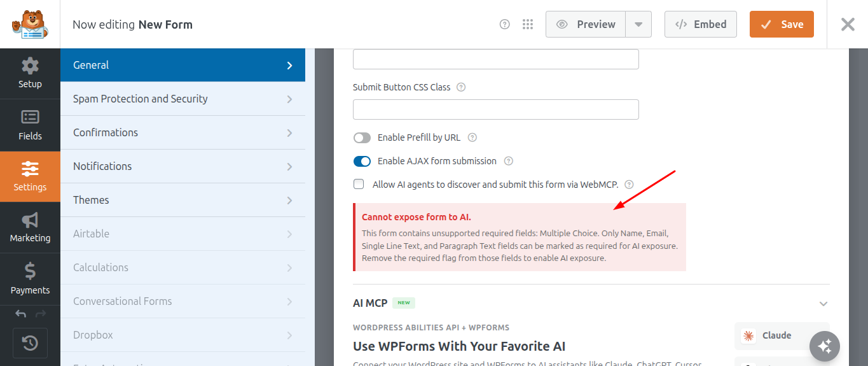Open the Setup panel
Image resolution: width=868 pixels, height=366 pixels.
coord(30,73)
